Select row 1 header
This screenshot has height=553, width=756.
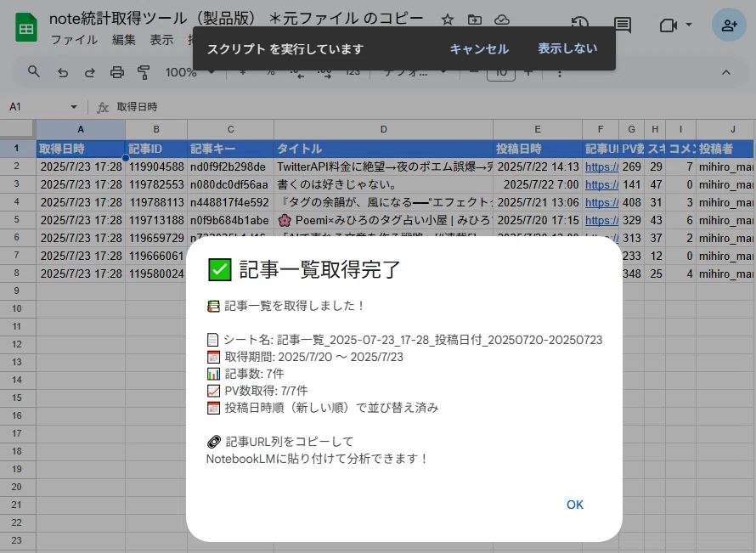tap(17, 149)
